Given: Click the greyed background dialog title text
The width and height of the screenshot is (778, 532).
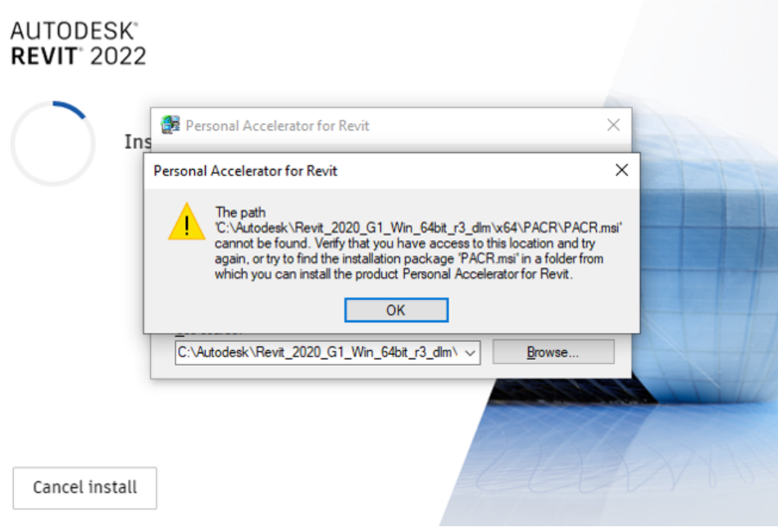Looking at the screenshot, I should coord(277,125).
